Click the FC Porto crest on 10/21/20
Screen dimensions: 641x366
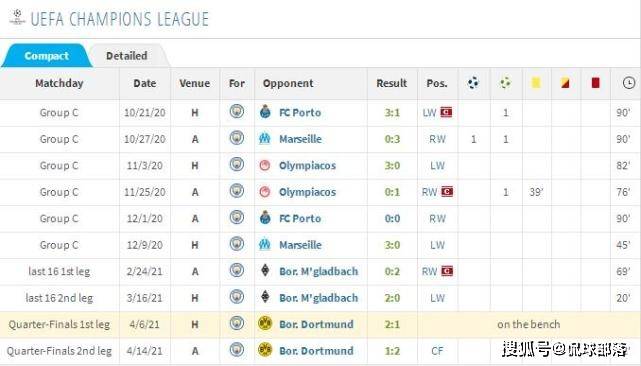[x=265, y=112]
